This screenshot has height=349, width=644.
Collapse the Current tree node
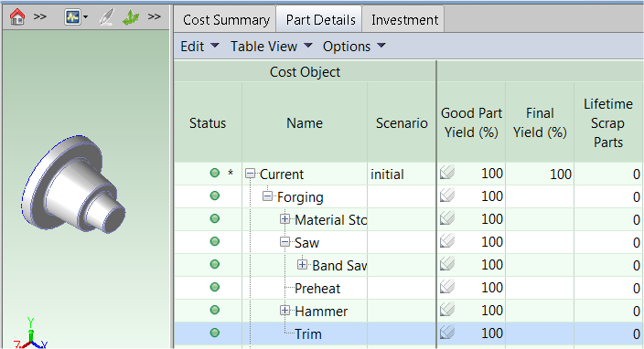(x=250, y=174)
